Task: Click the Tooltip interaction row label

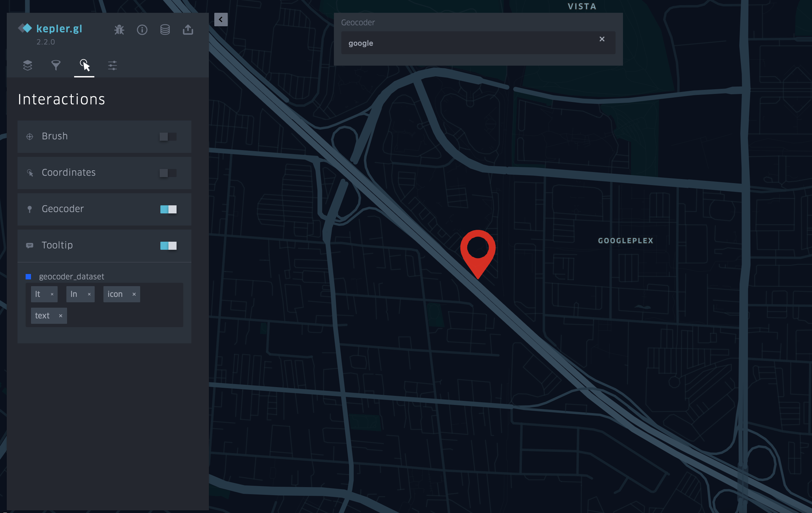Action: pos(57,245)
